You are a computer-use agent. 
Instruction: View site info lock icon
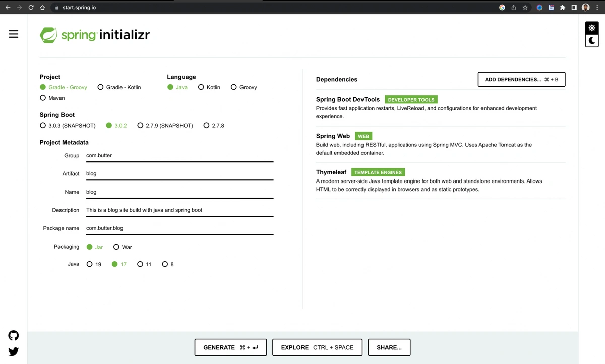(x=57, y=8)
